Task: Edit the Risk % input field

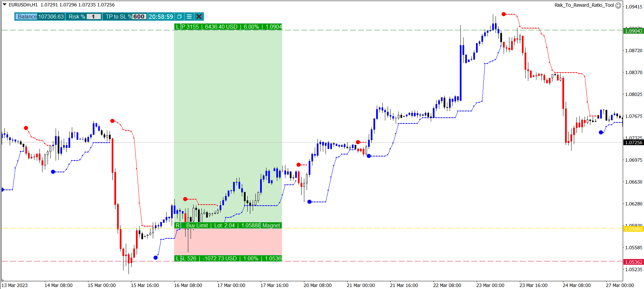Action: [x=94, y=17]
